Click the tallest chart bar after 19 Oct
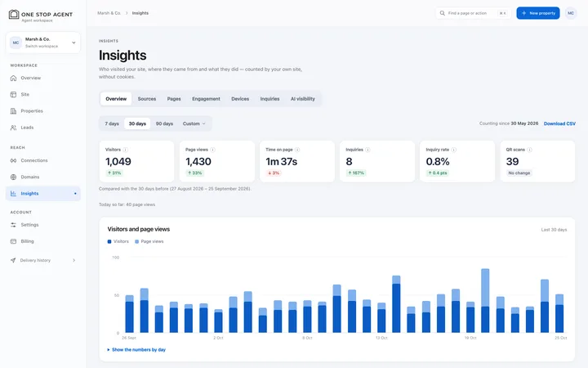The width and height of the screenshot is (588, 368). (x=485, y=301)
